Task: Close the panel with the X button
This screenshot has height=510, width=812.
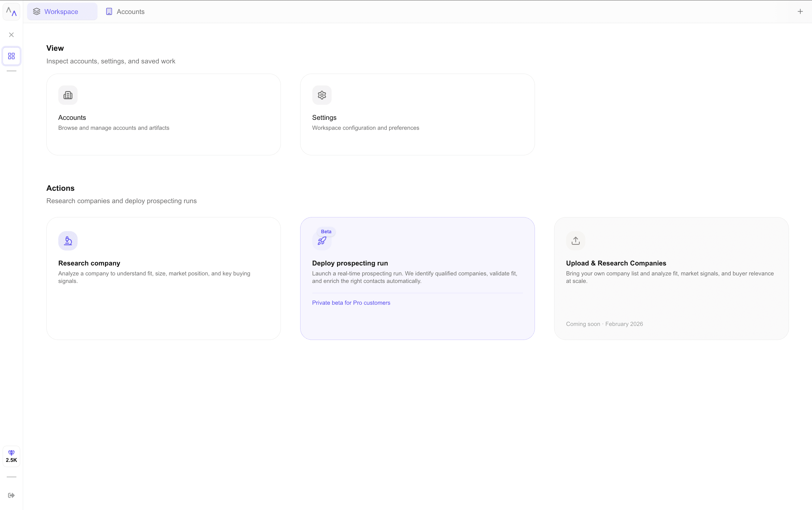Action: pos(11,34)
